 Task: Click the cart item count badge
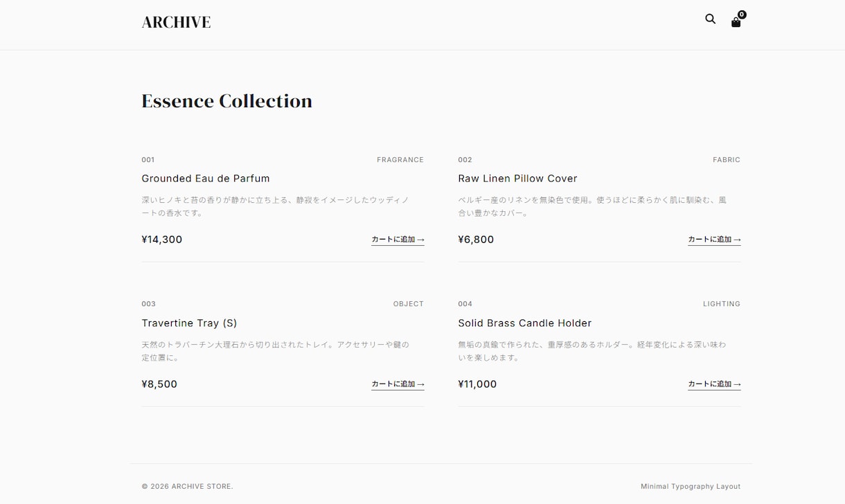pyautogui.click(x=742, y=15)
